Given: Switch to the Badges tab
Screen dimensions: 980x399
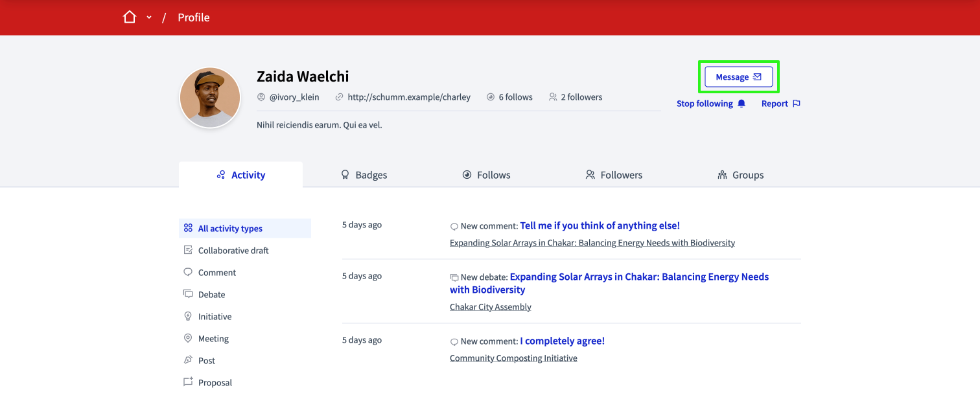Looking at the screenshot, I should click(364, 175).
